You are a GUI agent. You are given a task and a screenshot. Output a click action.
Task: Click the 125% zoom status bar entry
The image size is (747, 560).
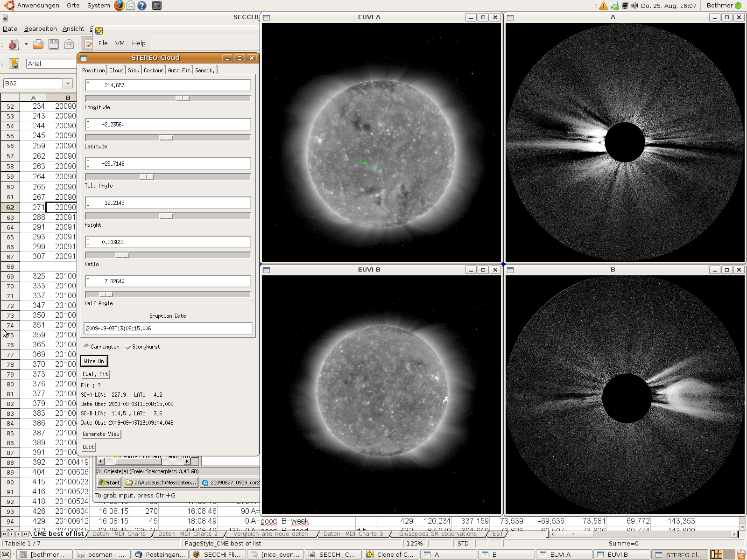(415, 544)
